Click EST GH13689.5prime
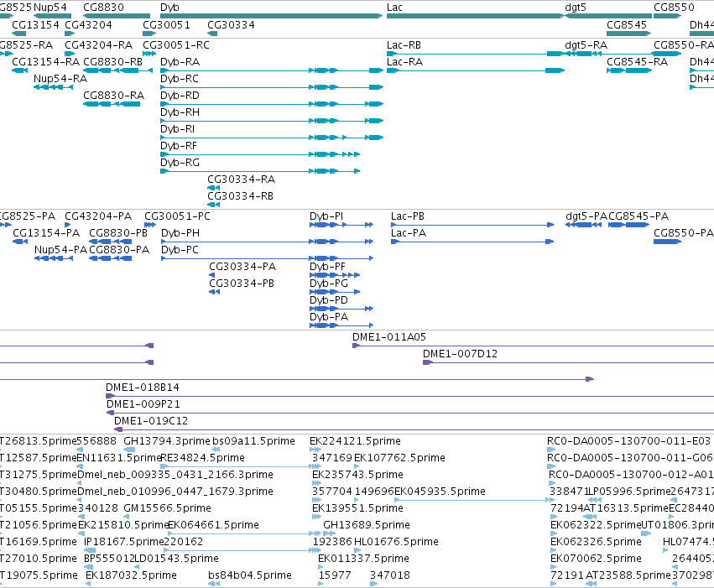Screen dimensions: 714x588 [367, 525]
